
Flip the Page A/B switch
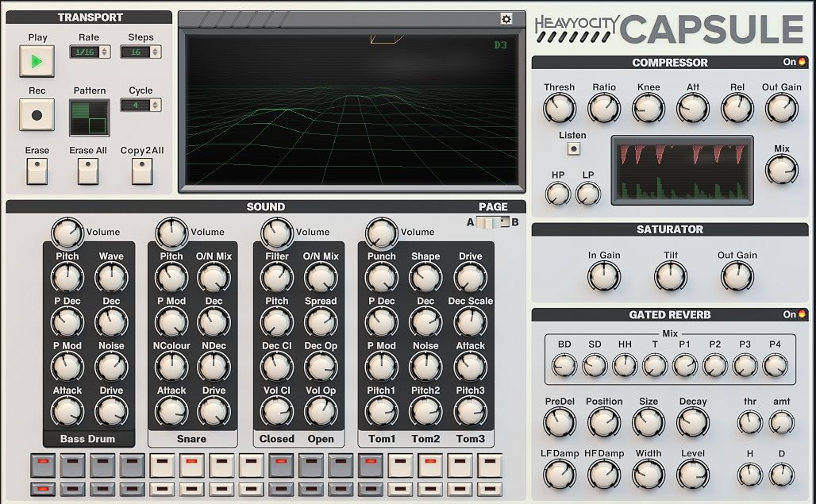492,222
